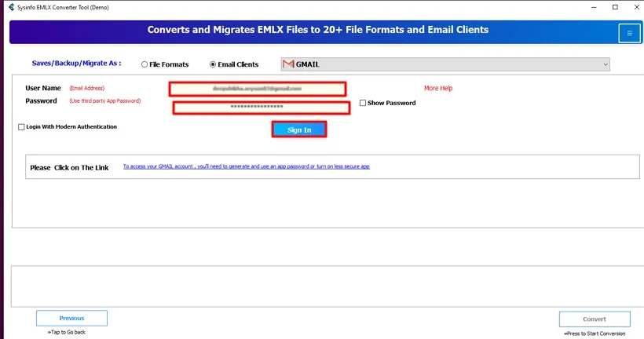This screenshot has height=339, width=644.
Task: Click the Password input field
Action: 262,108
